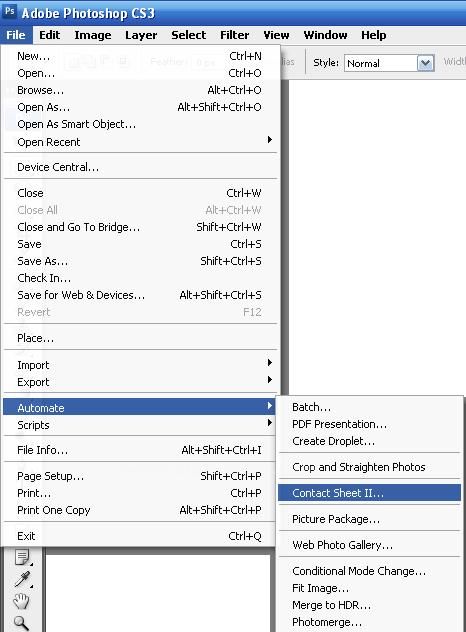Expand the Export submenu

point(139,382)
